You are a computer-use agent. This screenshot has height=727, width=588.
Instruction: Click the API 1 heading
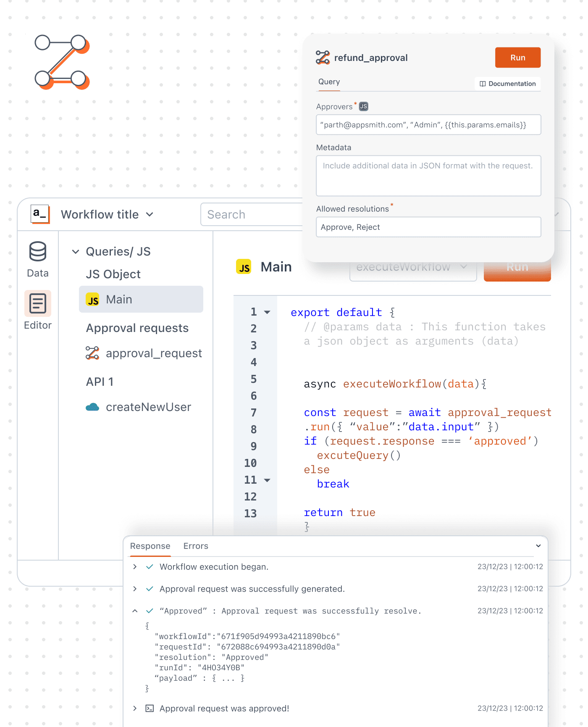[x=100, y=382]
